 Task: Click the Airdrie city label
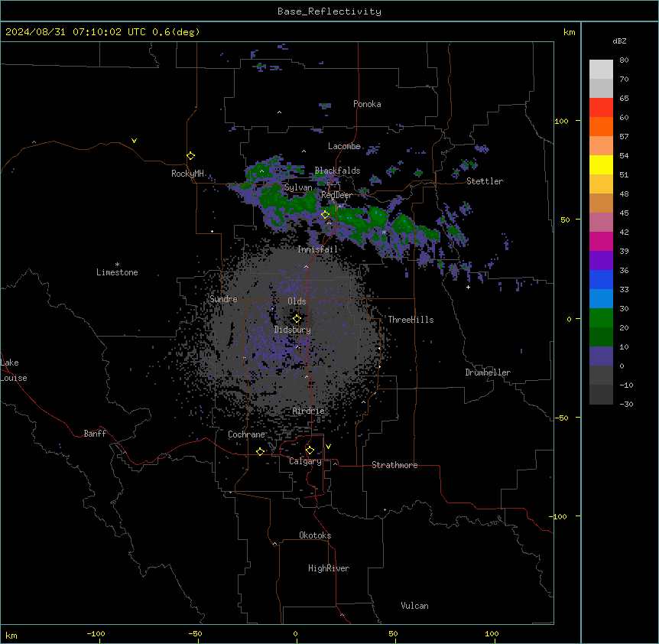pyautogui.click(x=309, y=411)
